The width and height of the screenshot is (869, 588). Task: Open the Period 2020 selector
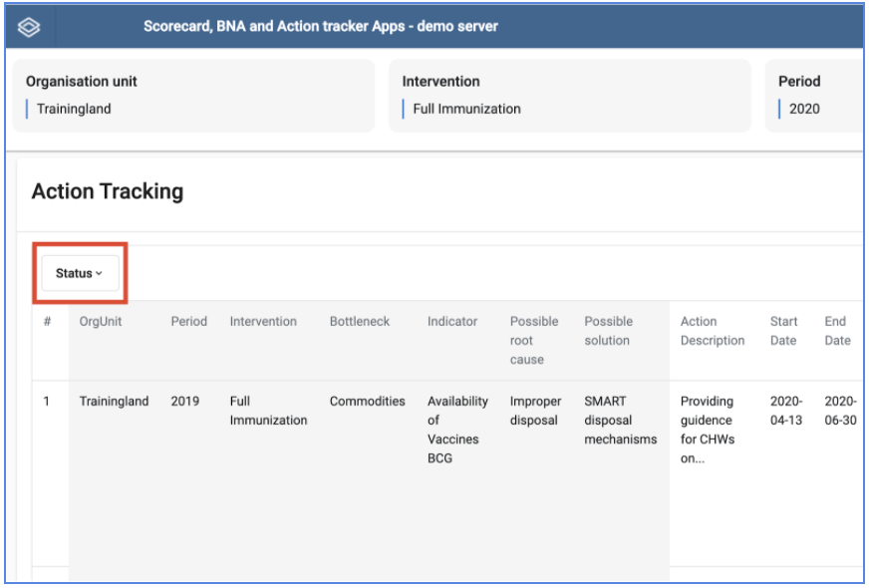click(815, 96)
